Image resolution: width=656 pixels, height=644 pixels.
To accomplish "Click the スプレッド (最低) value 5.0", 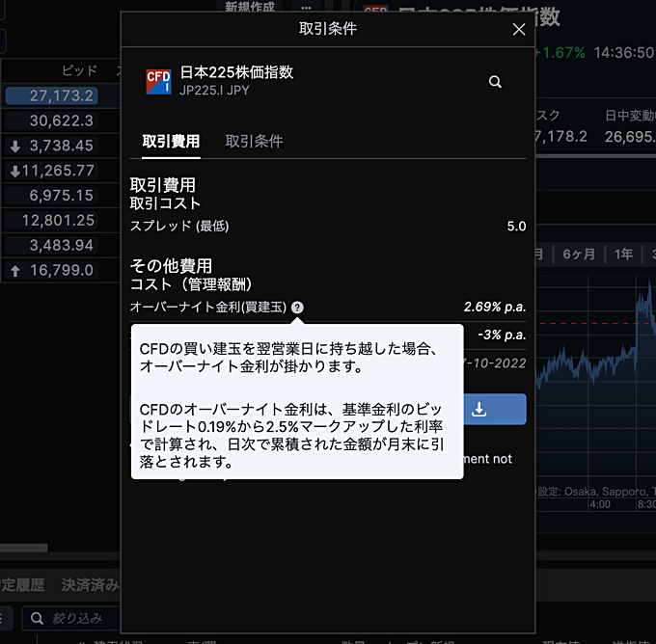I will pos(516,227).
